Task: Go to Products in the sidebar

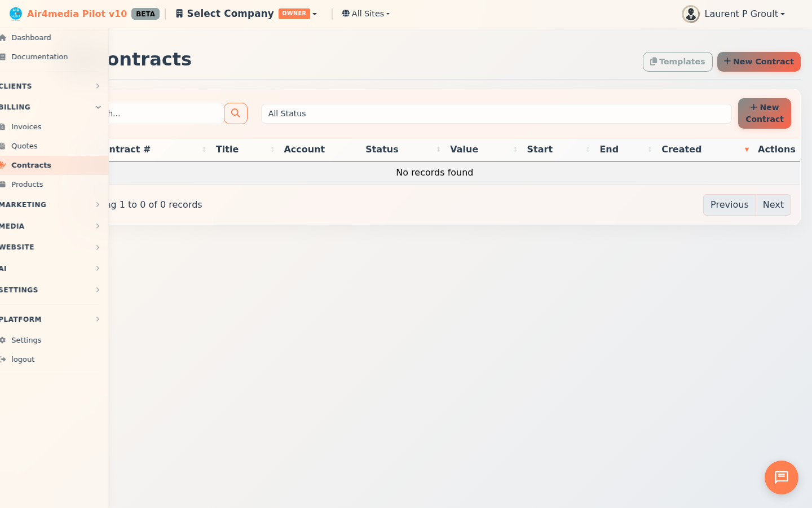Action: [27, 185]
